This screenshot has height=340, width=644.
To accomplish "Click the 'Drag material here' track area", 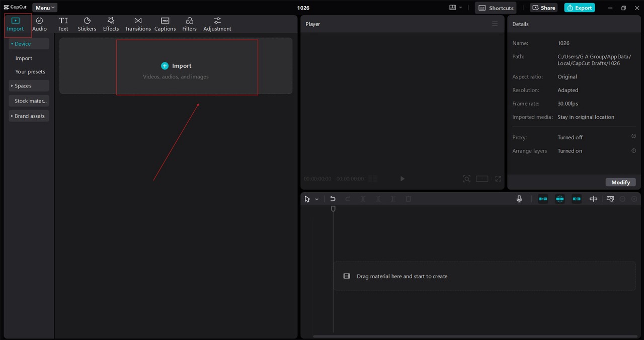I will (x=485, y=276).
